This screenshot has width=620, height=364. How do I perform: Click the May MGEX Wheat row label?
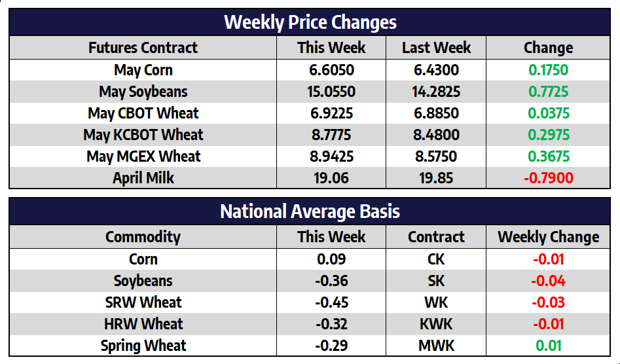(143, 156)
